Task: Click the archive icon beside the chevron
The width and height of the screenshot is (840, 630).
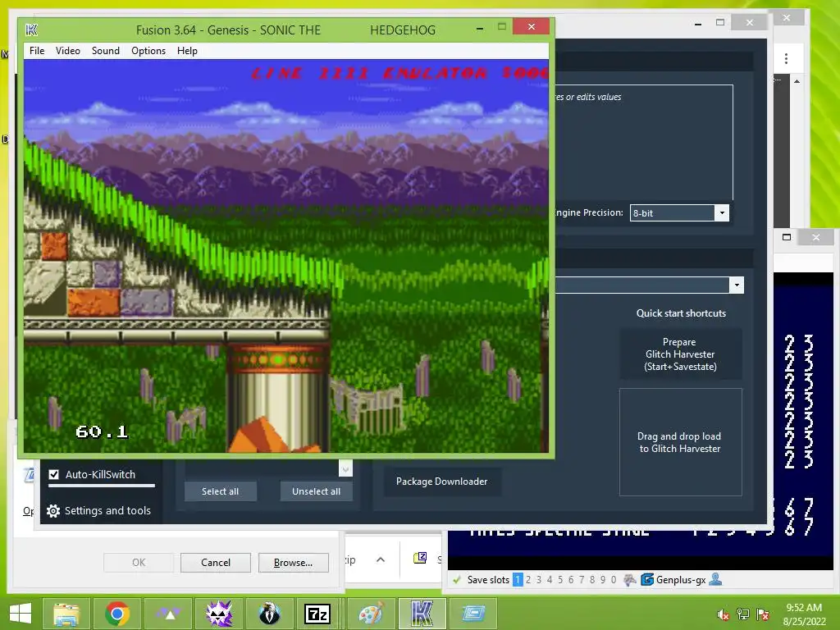Action: click(421, 558)
